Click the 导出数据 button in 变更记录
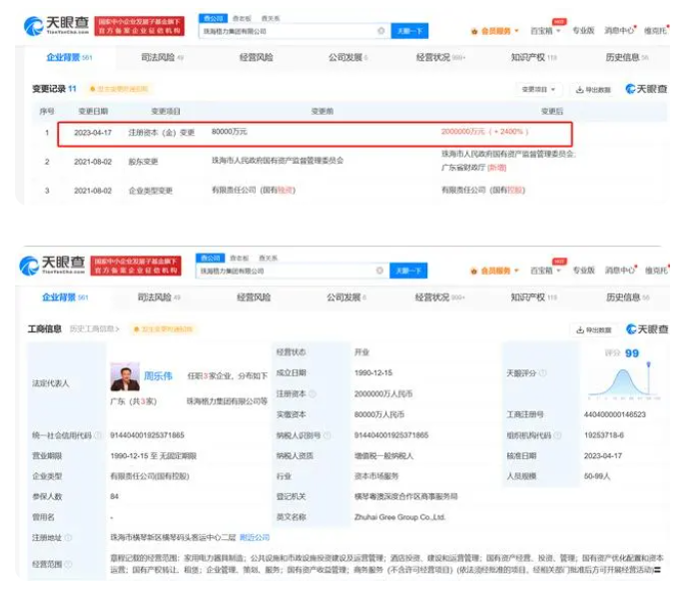Viewport: 700px width, 604px height. [593, 90]
